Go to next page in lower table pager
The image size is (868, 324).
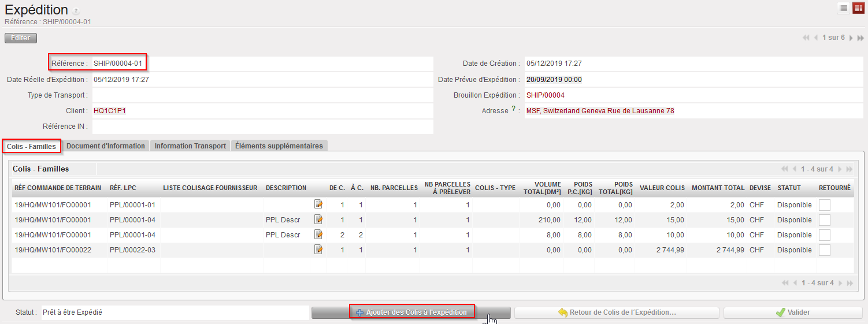point(840,283)
